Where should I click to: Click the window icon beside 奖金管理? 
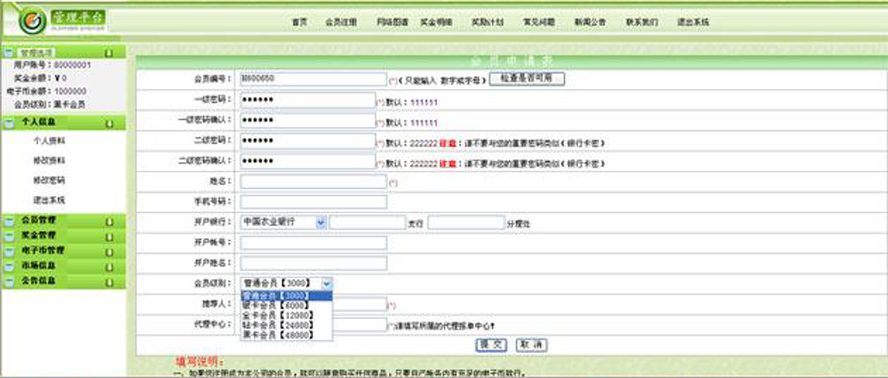coord(8,236)
